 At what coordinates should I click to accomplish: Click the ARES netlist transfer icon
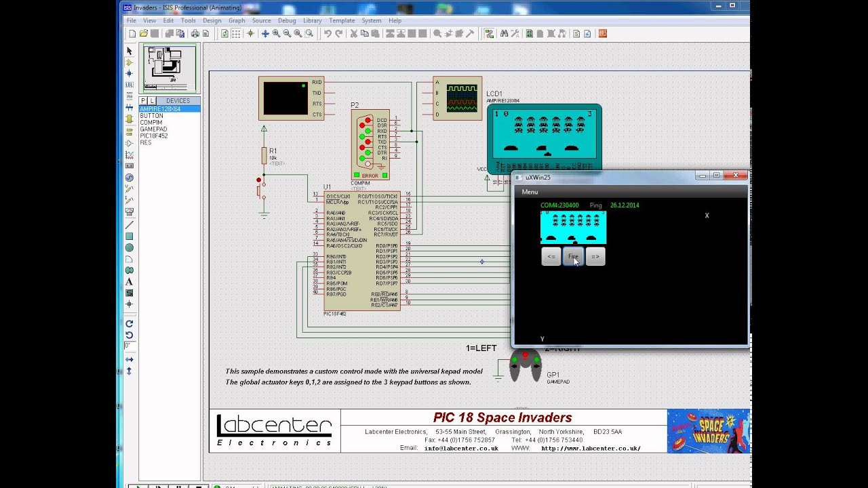pos(601,33)
